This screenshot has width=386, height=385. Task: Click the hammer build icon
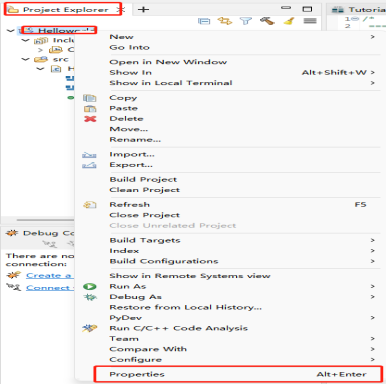[x=267, y=21]
